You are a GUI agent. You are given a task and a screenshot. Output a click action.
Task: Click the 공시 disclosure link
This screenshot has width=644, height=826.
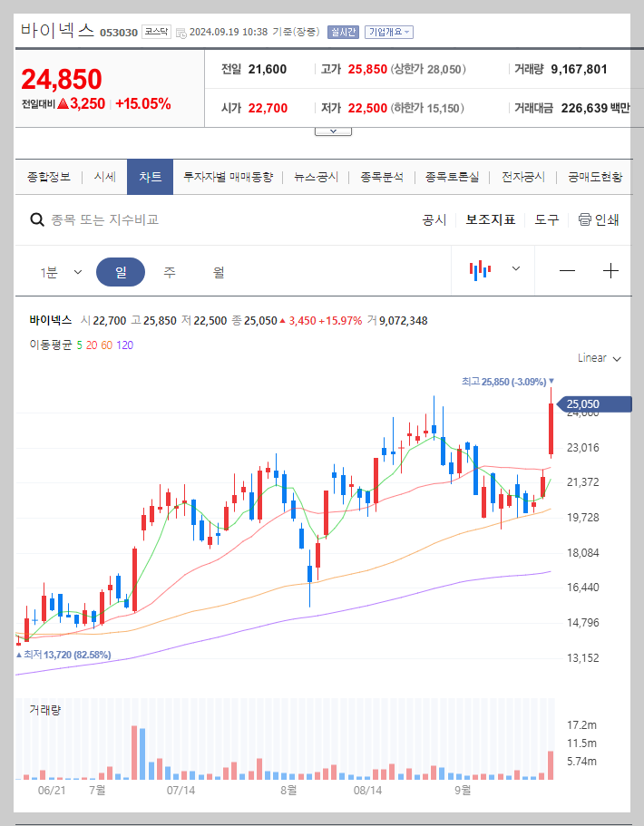pos(434,219)
